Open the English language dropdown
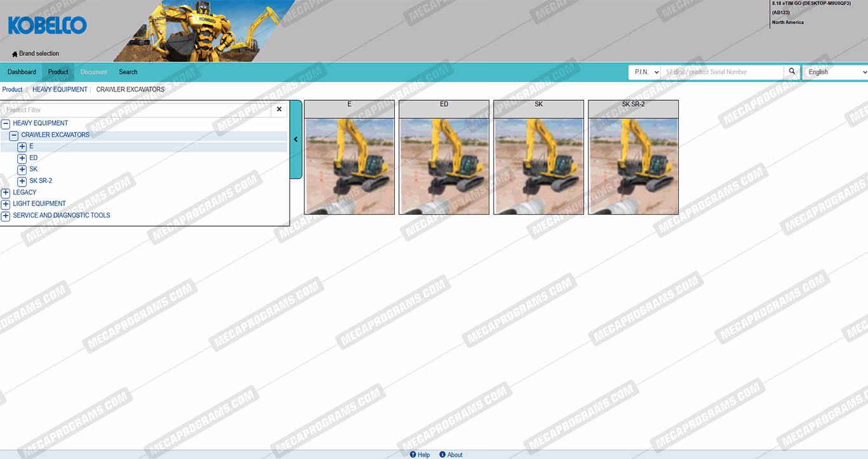The height and width of the screenshot is (459, 868). click(835, 72)
